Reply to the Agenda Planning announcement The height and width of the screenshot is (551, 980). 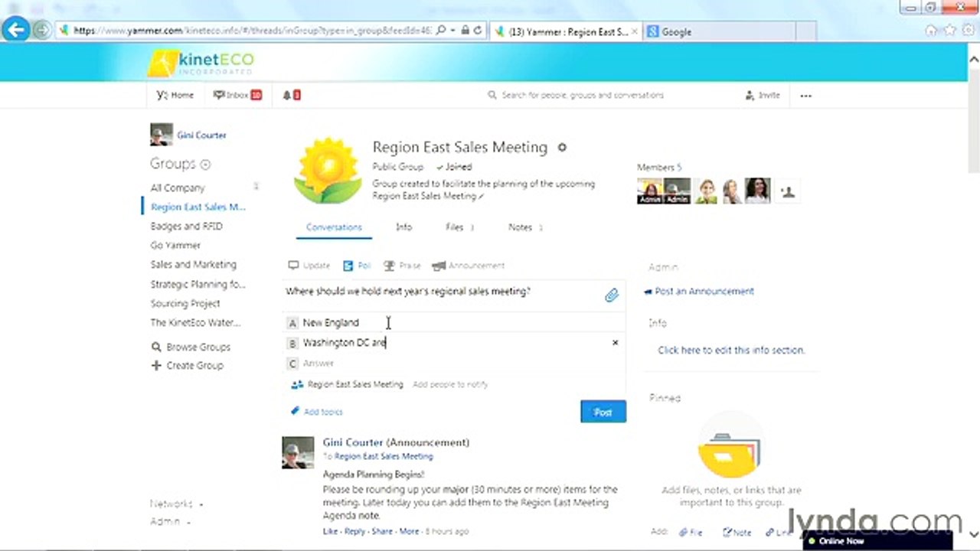pos(354,531)
